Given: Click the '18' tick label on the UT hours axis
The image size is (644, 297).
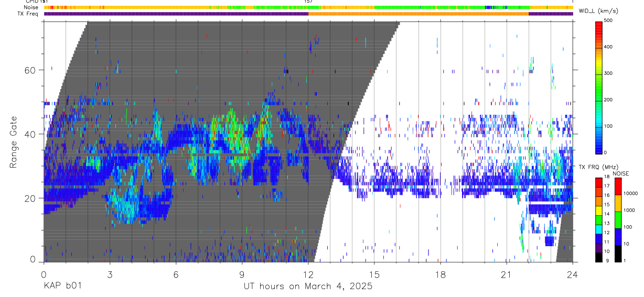Looking at the screenshot, I should point(441,274).
